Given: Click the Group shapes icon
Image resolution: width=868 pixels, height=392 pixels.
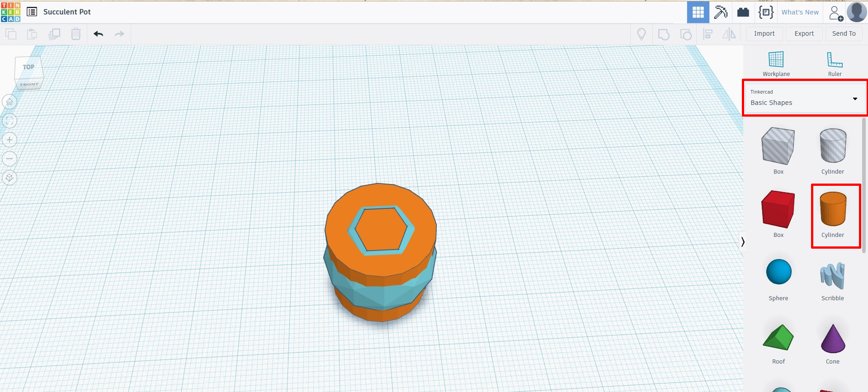Looking at the screenshot, I should tap(664, 34).
